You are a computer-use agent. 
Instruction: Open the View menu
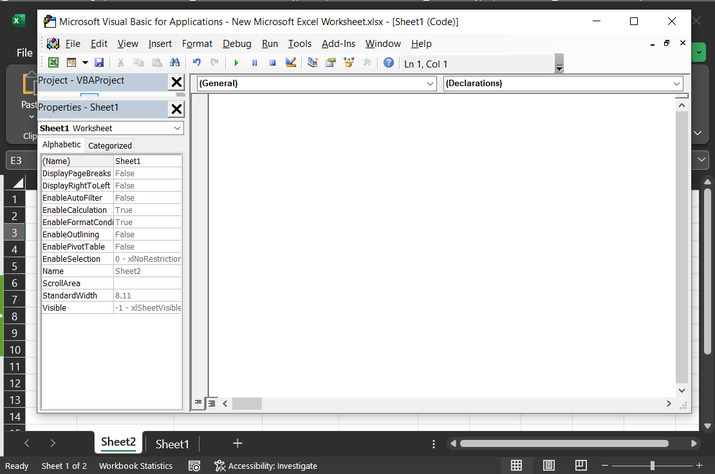[x=128, y=44]
